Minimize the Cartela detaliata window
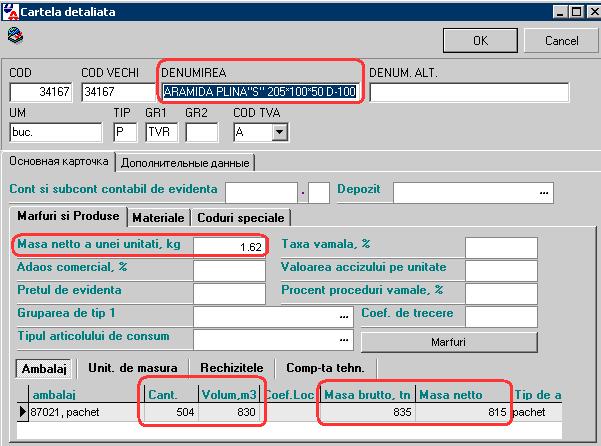Viewport: 601px width, 446px height. point(560,12)
